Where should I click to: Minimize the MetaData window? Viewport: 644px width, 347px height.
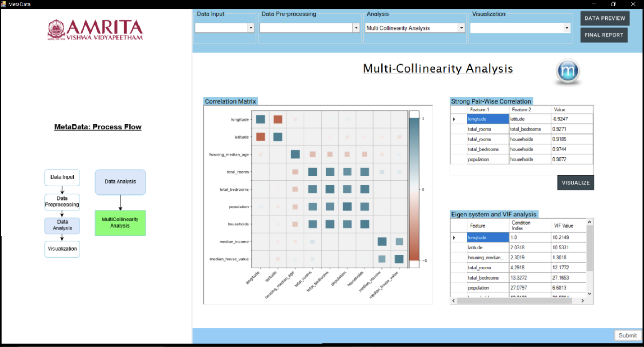point(594,4)
